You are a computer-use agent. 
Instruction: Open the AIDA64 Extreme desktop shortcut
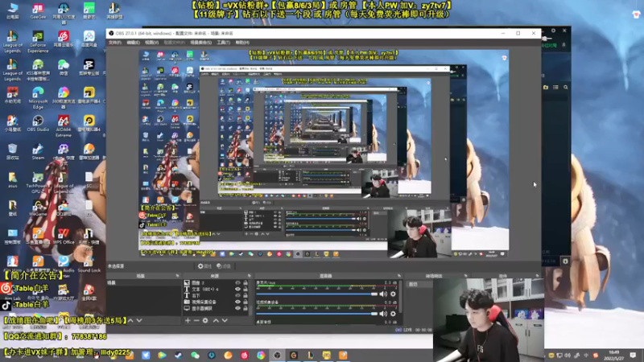pos(64,125)
